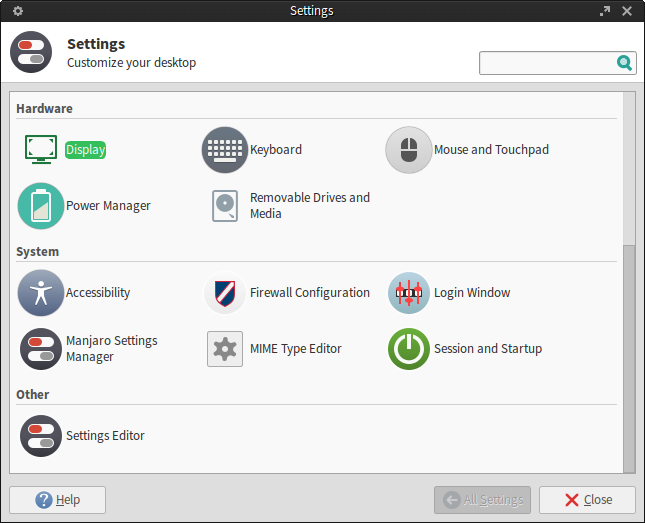Click the Login Window label
The width and height of the screenshot is (645, 523).
click(472, 293)
